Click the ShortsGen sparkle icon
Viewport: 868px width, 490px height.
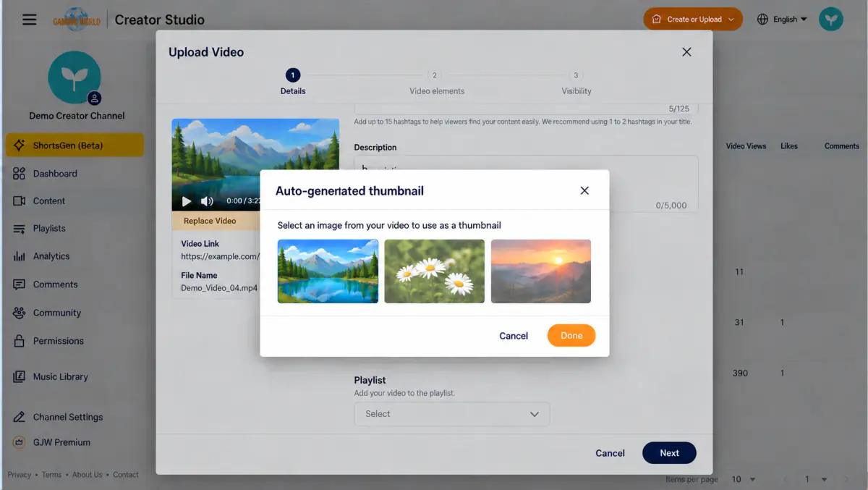[x=20, y=145]
